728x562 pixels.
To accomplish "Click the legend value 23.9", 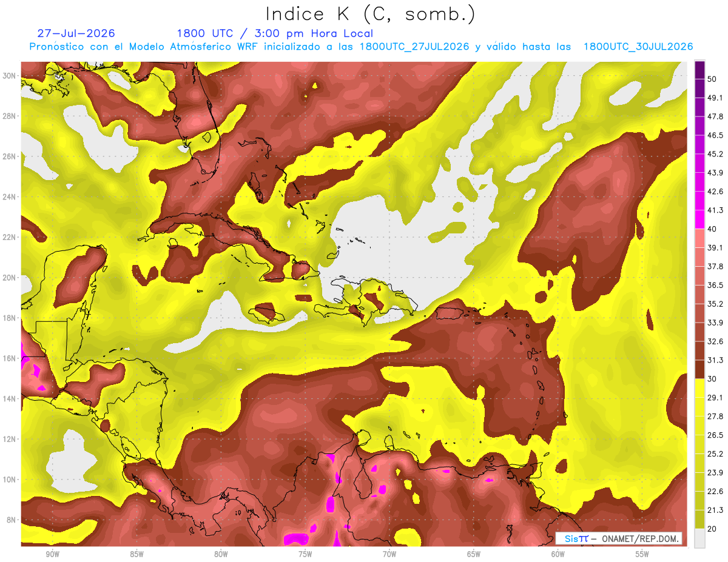I will [x=715, y=473].
